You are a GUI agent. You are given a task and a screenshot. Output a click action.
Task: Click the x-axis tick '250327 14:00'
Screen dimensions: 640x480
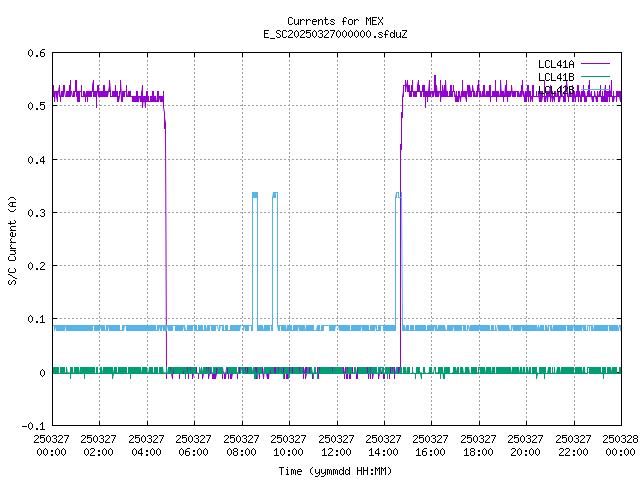coord(383,445)
